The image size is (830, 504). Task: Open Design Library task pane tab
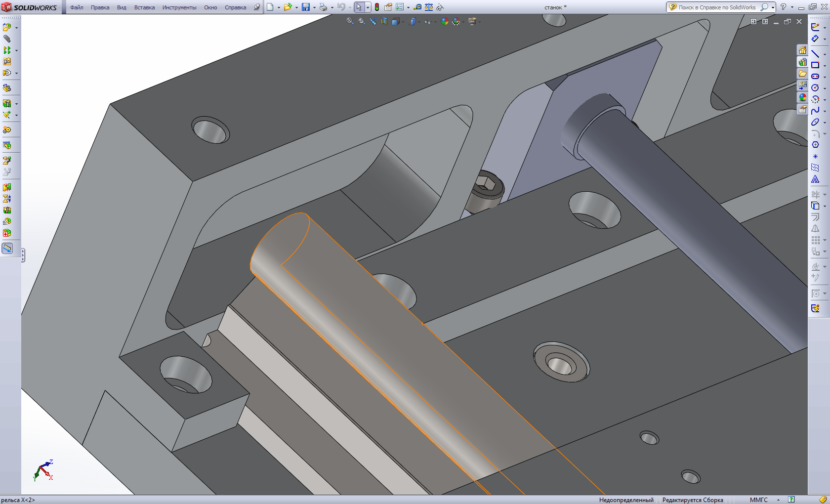(x=802, y=62)
